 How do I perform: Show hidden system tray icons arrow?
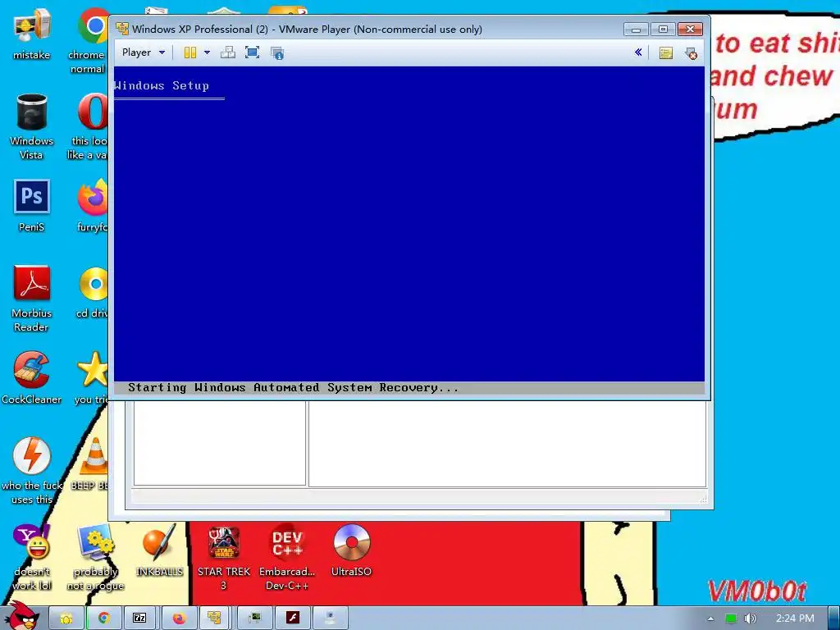pyautogui.click(x=710, y=619)
